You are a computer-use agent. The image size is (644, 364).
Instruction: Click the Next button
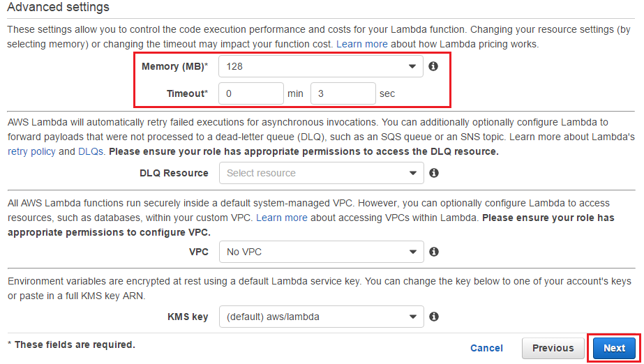[x=614, y=348]
